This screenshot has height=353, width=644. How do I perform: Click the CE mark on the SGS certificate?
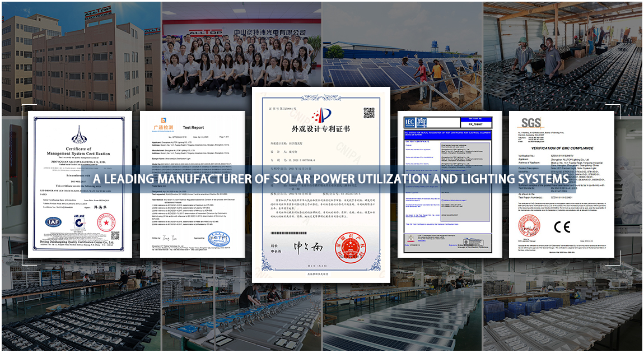(x=562, y=227)
